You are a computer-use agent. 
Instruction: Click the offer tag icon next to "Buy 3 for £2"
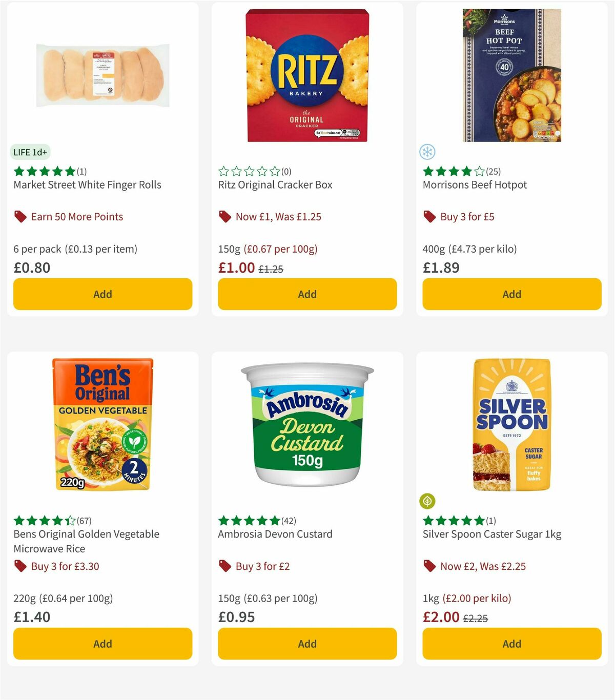coord(224,566)
